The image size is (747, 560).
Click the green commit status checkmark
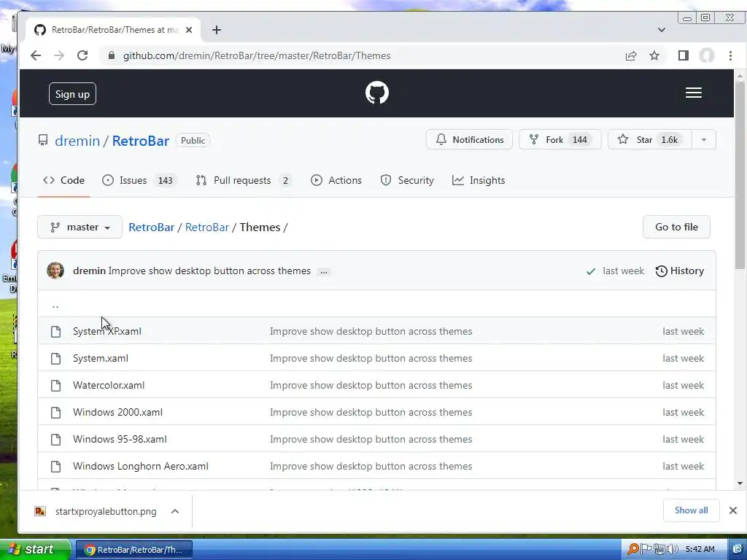pos(591,271)
